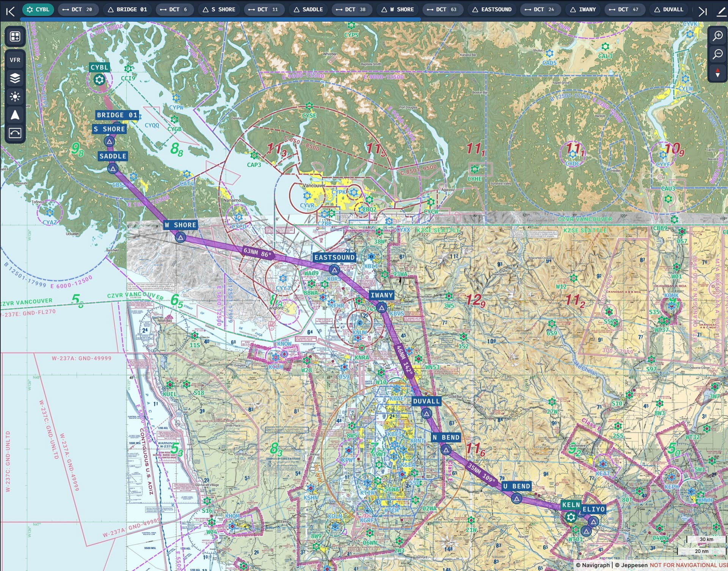Open the map layers menu
This screenshot has height=571, width=728.
coord(15,78)
